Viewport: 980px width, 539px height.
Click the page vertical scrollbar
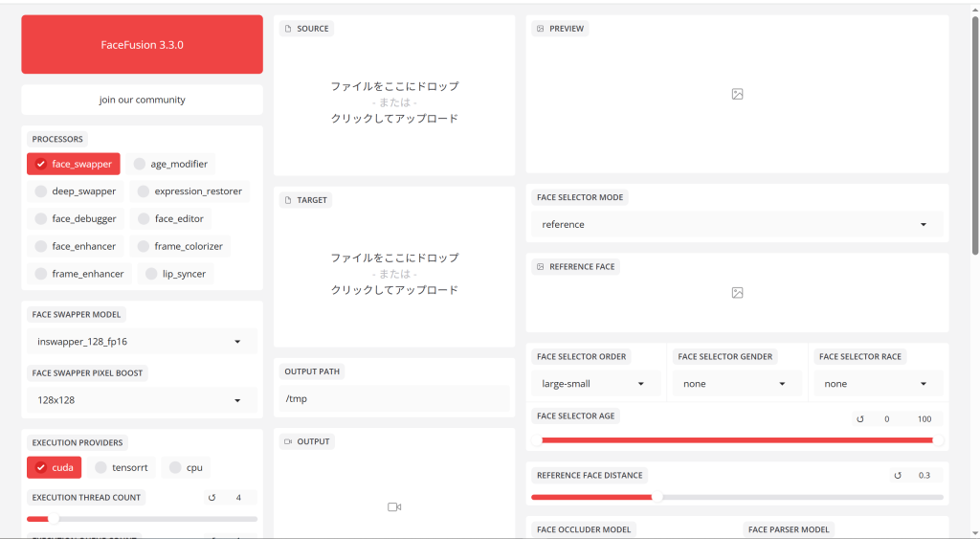(x=975, y=136)
